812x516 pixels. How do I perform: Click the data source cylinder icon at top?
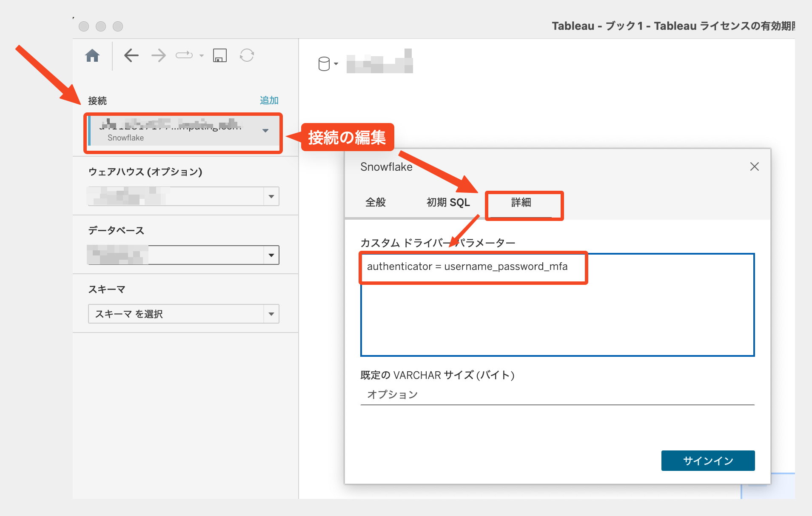(324, 63)
